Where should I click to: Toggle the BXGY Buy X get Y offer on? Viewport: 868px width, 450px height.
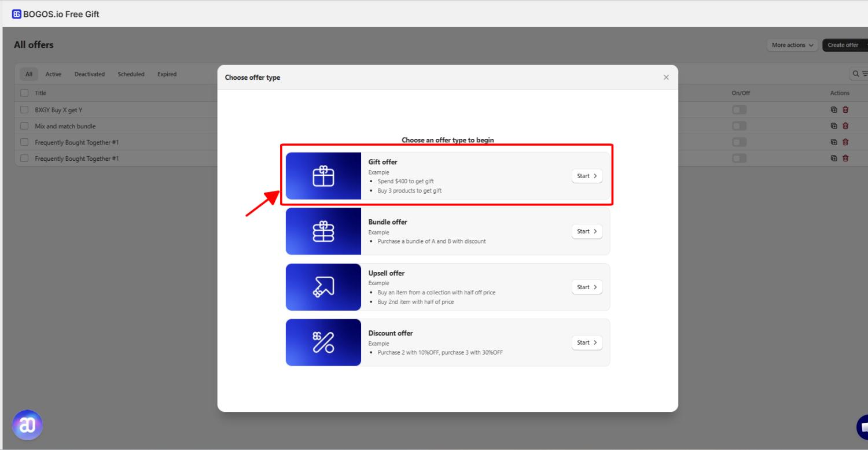pos(739,109)
